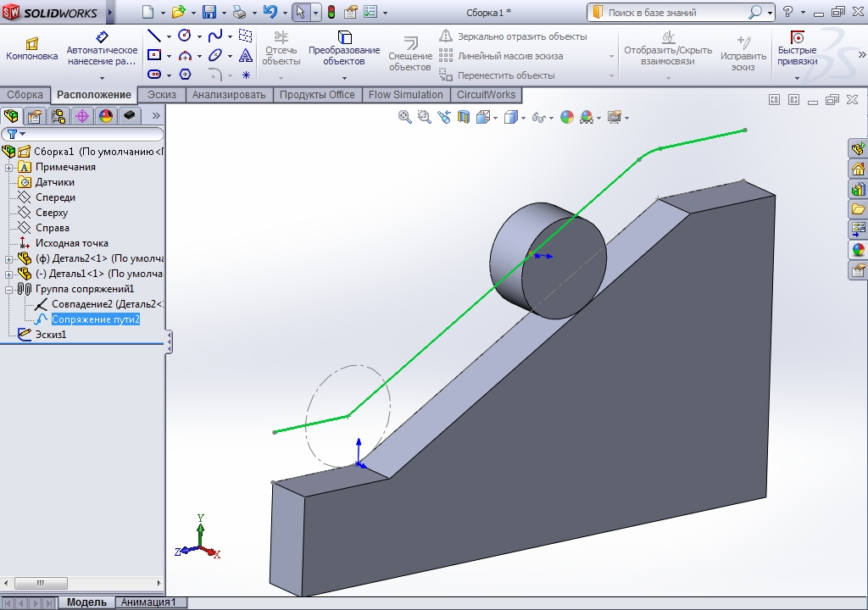Click the Rebuild traffic light icon
Image resolution: width=868 pixels, height=610 pixels.
tap(331, 12)
